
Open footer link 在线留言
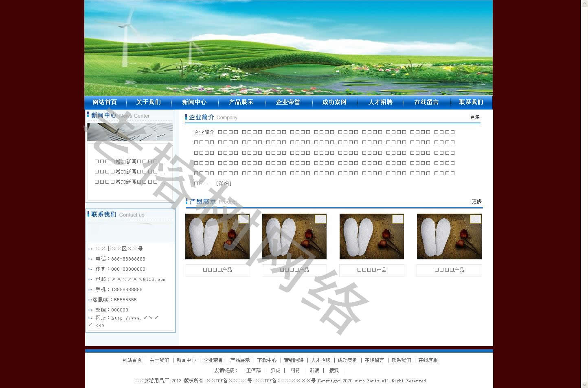374,360
